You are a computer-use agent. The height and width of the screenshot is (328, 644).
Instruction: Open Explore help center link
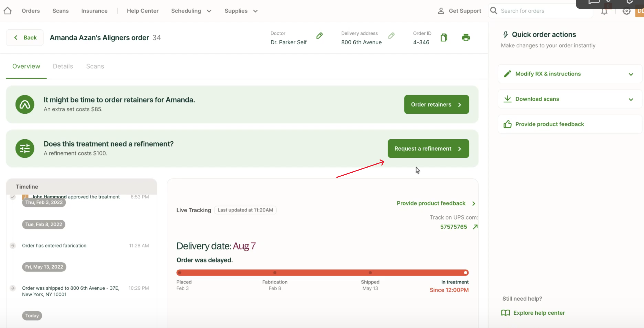click(539, 313)
